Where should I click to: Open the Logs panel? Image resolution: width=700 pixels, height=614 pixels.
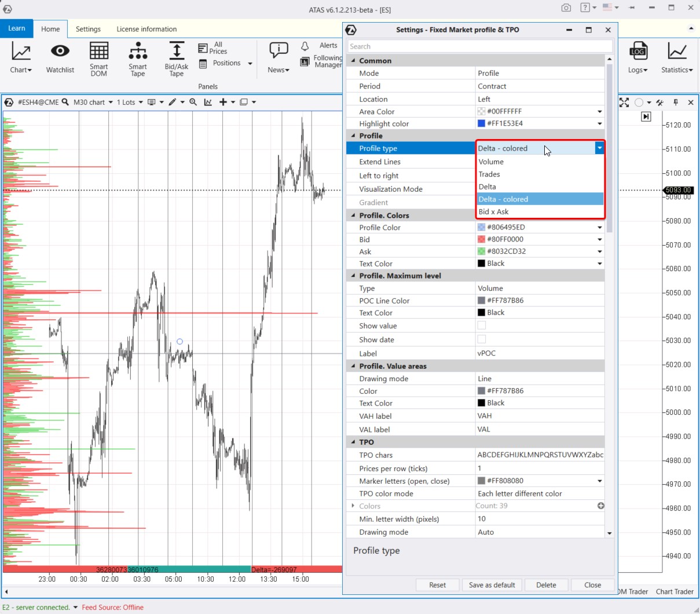(637, 58)
